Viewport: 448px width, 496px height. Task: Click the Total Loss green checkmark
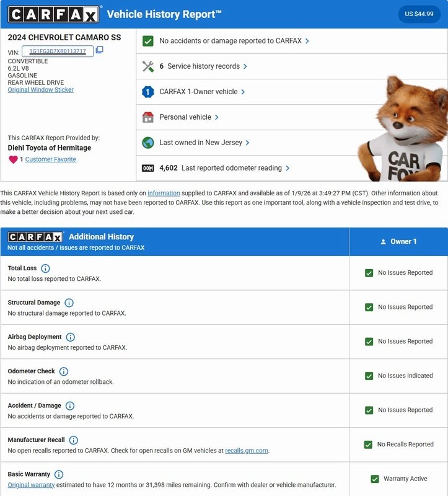[x=369, y=273]
